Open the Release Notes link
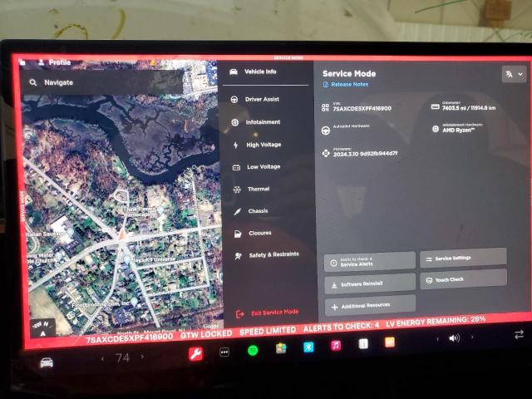The width and height of the screenshot is (532, 399). pos(346,84)
